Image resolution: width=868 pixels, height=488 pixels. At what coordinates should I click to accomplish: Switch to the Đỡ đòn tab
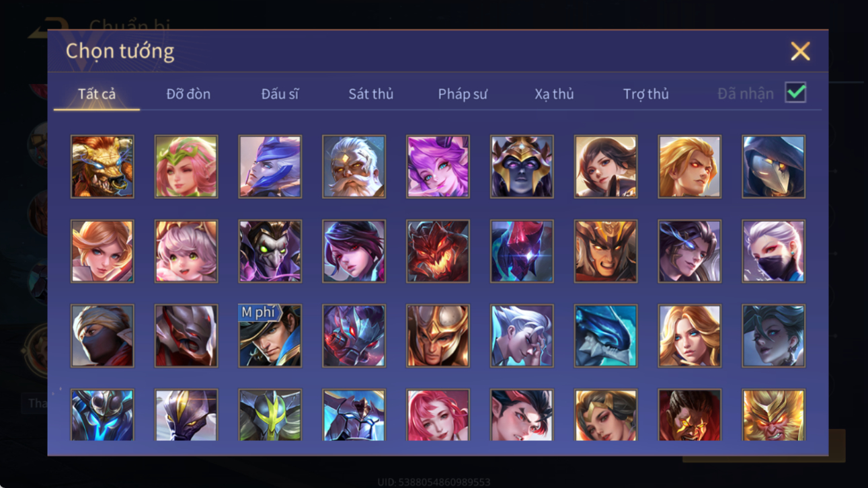coord(188,94)
